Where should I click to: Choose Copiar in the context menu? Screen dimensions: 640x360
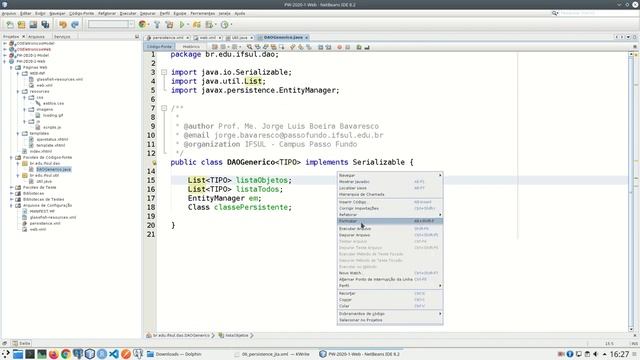click(x=390, y=300)
